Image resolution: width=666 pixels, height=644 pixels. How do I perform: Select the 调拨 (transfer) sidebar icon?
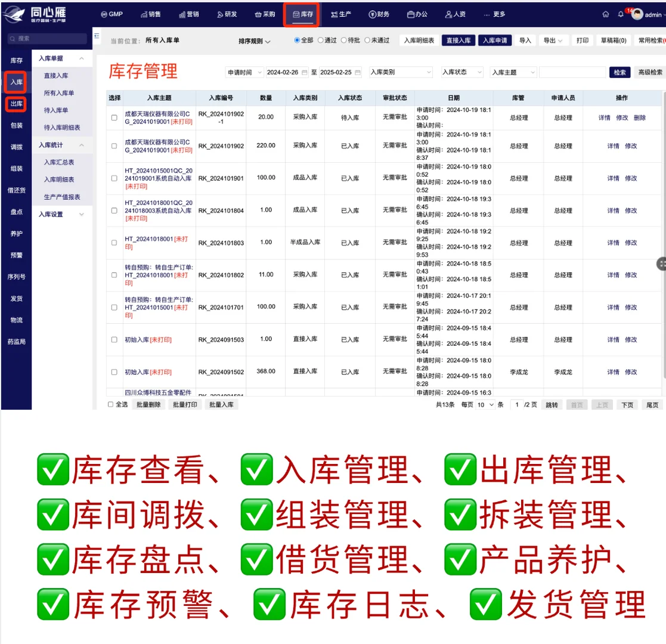pos(16,146)
